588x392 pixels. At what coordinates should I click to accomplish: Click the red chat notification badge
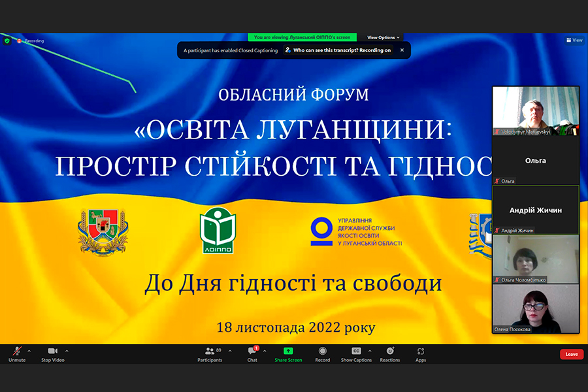click(x=256, y=348)
